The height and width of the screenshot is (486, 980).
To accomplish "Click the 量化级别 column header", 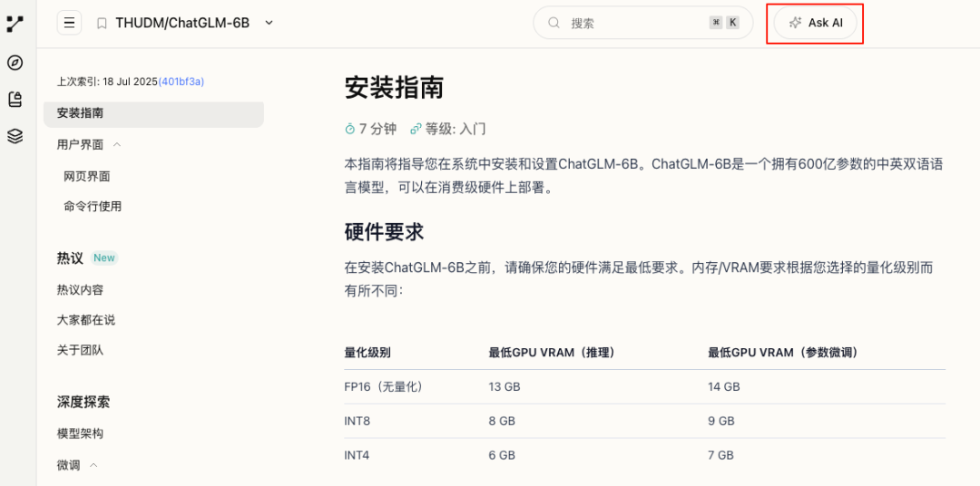I will point(367,353).
